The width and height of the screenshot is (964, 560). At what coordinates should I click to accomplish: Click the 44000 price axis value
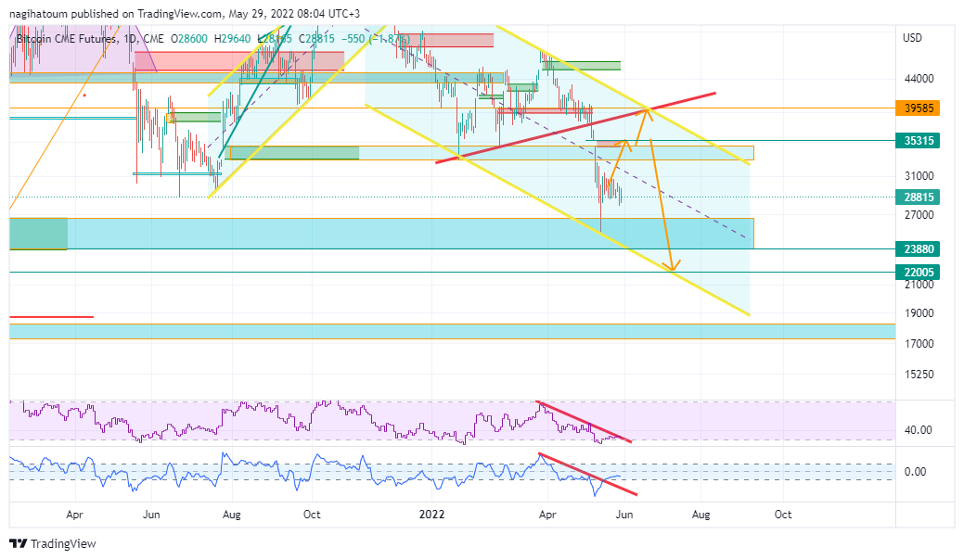click(x=919, y=79)
